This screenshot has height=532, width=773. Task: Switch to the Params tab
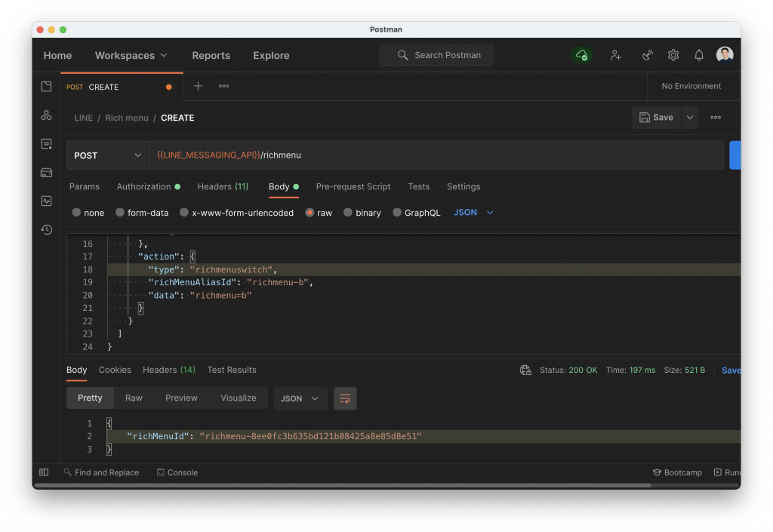[85, 186]
